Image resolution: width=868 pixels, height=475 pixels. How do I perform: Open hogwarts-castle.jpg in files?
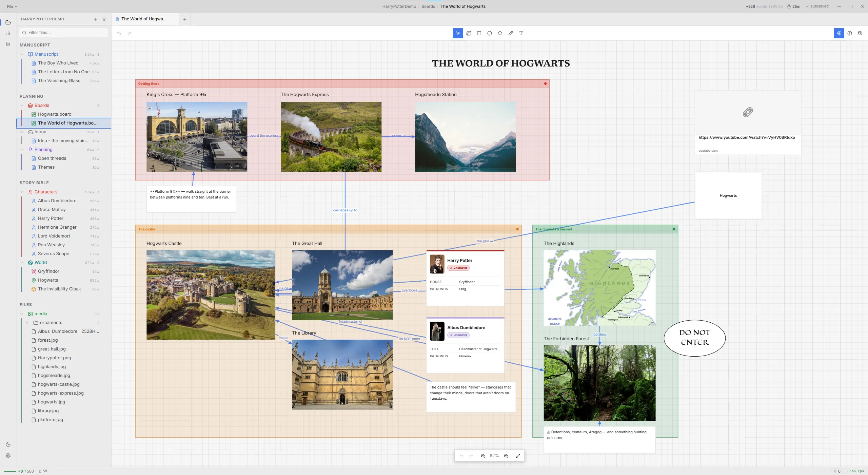63,384
